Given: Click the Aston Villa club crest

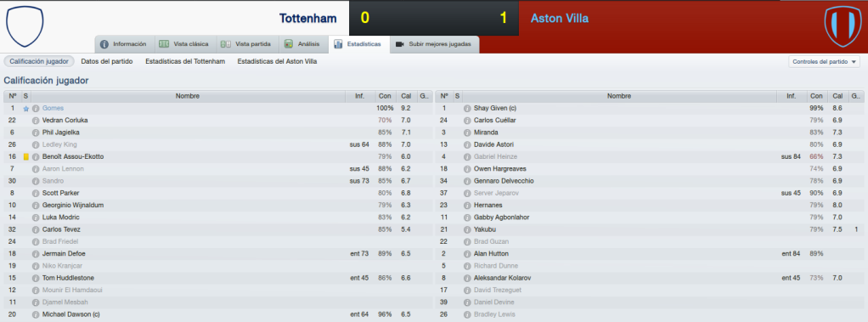Looking at the screenshot, I should [x=843, y=26].
